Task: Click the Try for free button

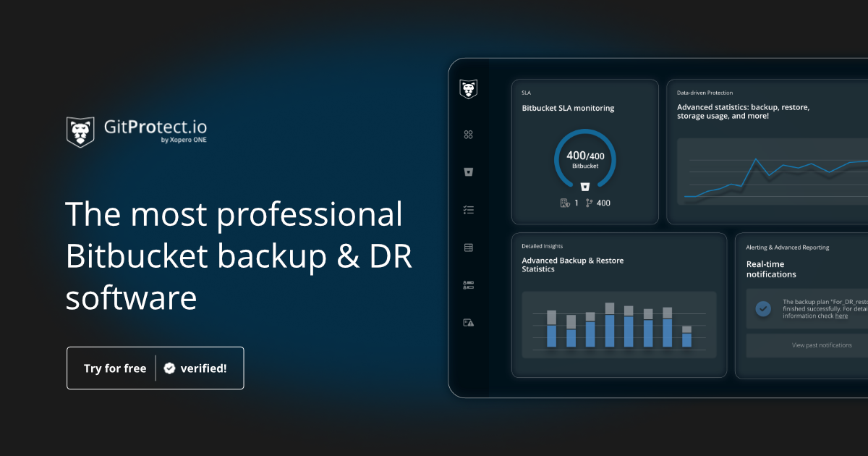Action: pyautogui.click(x=156, y=368)
